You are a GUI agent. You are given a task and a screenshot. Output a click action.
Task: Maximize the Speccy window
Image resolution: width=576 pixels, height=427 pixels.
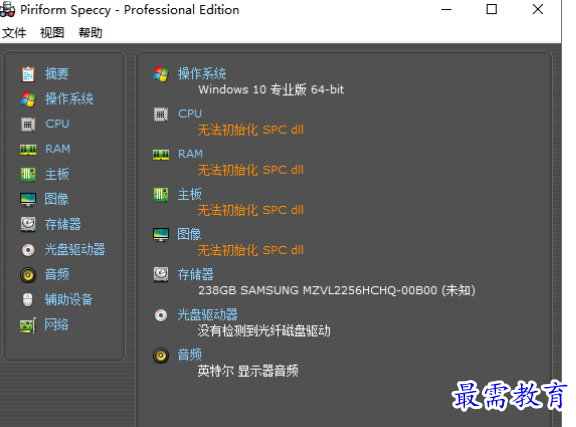(x=492, y=10)
